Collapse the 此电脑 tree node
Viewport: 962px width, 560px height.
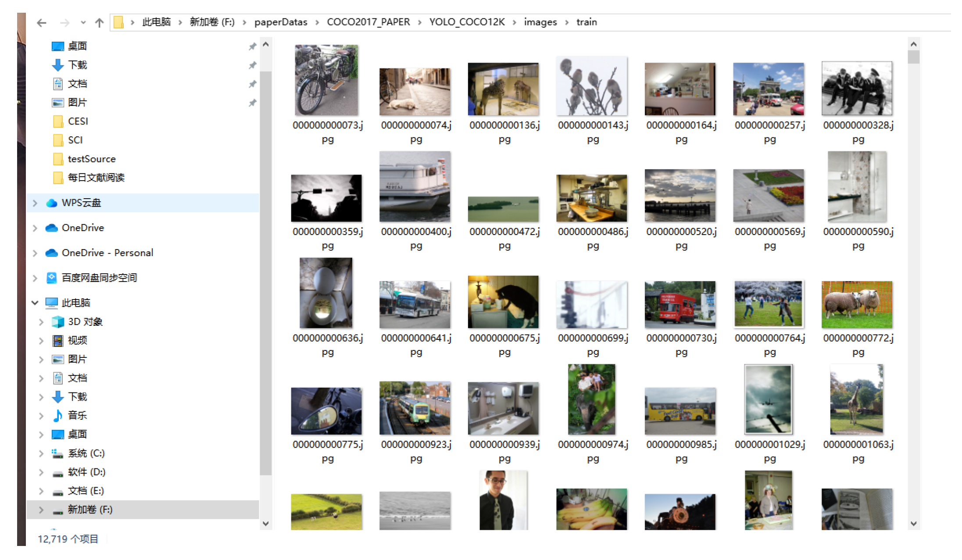[35, 303]
